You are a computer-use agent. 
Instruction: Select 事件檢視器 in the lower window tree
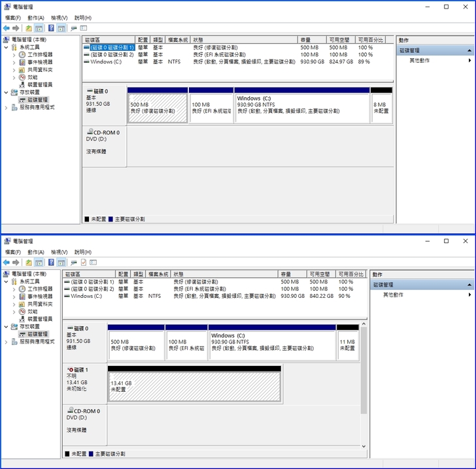[x=39, y=297]
